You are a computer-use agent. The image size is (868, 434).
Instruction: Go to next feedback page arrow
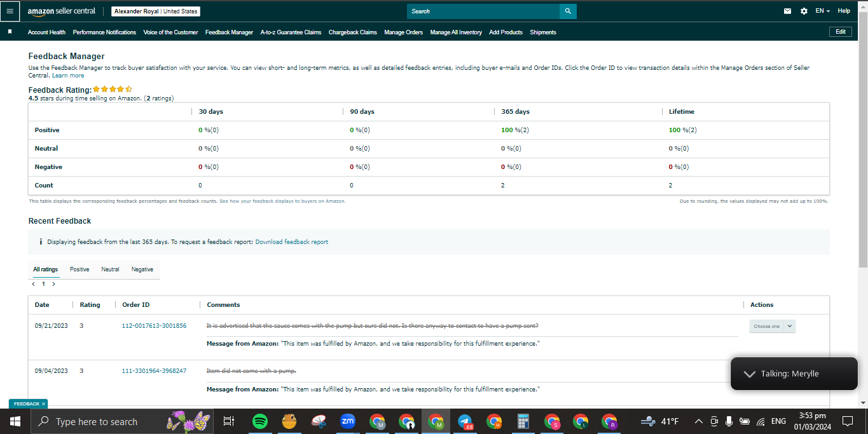click(x=53, y=284)
